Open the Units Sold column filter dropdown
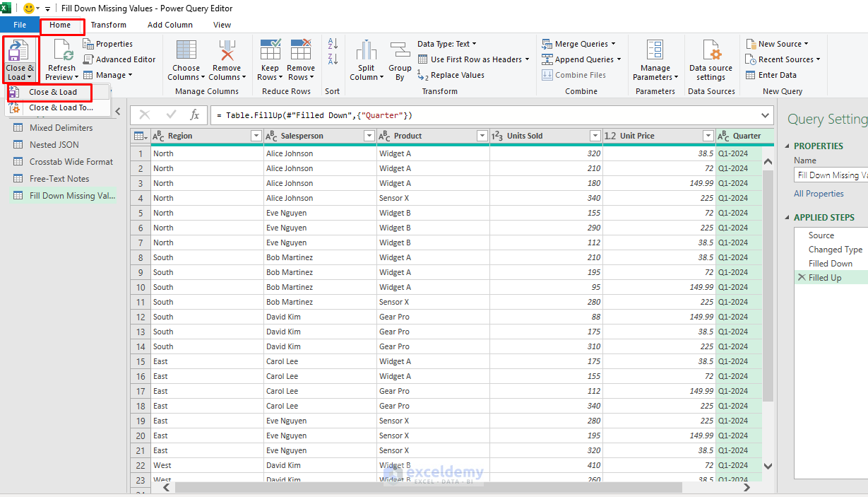This screenshot has height=497, width=868. tap(595, 136)
